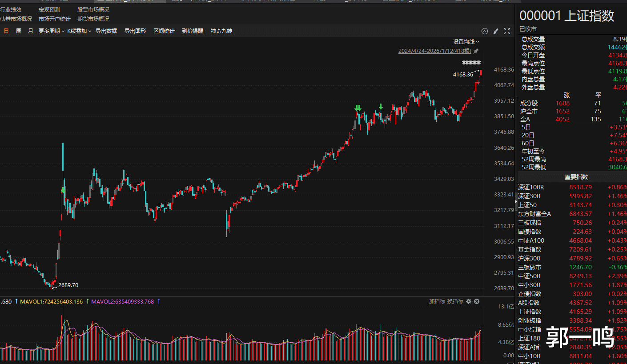Open 股票市场概况 menu item
The width and height of the screenshot is (627, 364).
tap(93, 9)
